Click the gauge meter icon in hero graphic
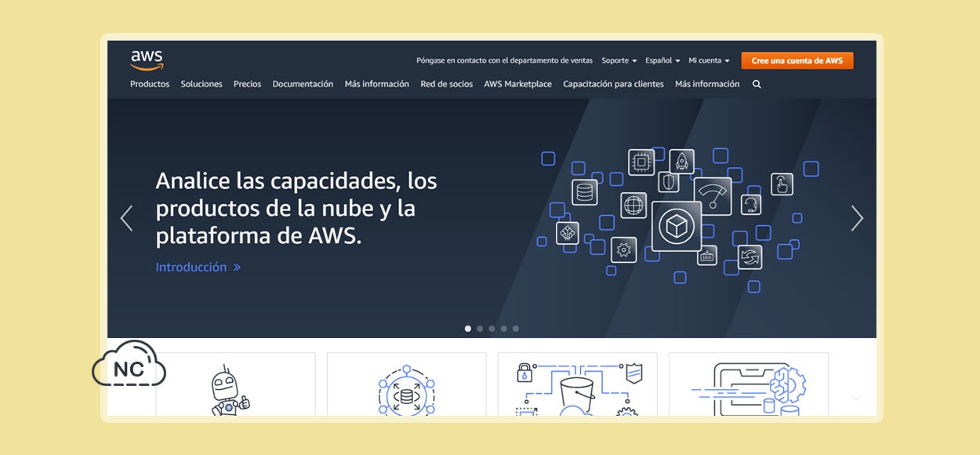The height and width of the screenshot is (455, 980). click(713, 196)
